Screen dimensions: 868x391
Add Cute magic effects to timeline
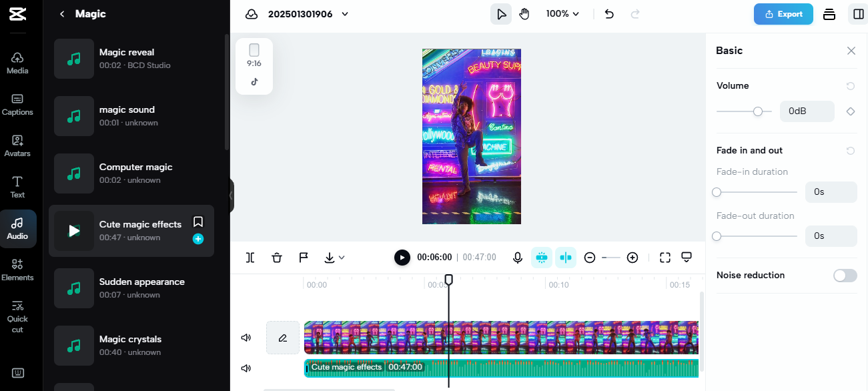point(198,239)
